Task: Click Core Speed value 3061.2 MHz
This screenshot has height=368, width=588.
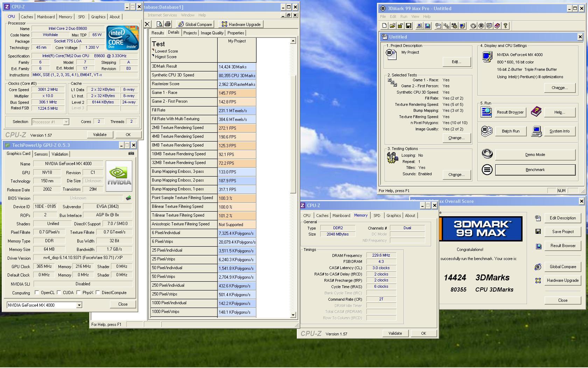Action: 48,90
